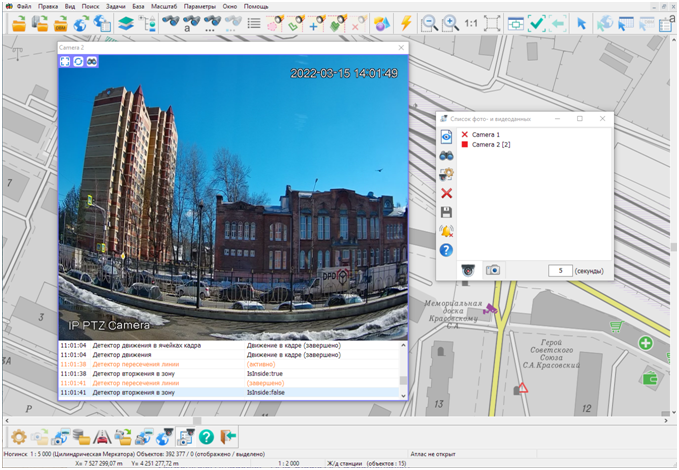Click the alarm bell icon in list panel

click(x=447, y=231)
